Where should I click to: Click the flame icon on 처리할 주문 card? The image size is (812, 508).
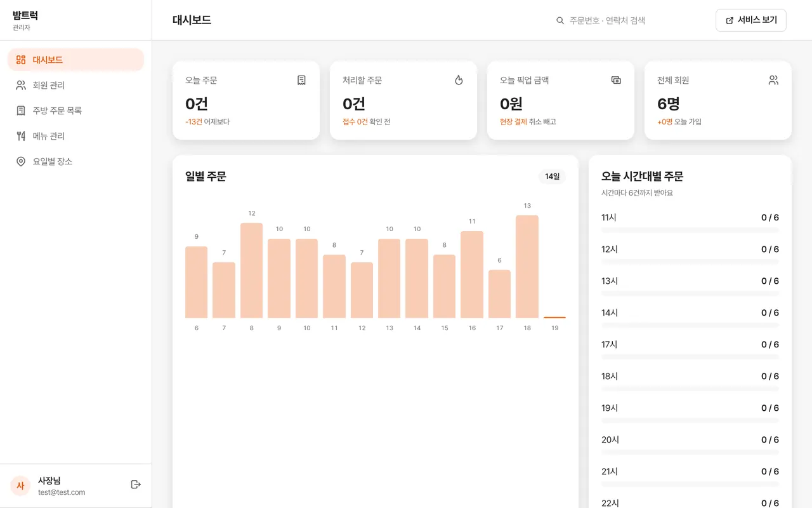click(x=459, y=80)
